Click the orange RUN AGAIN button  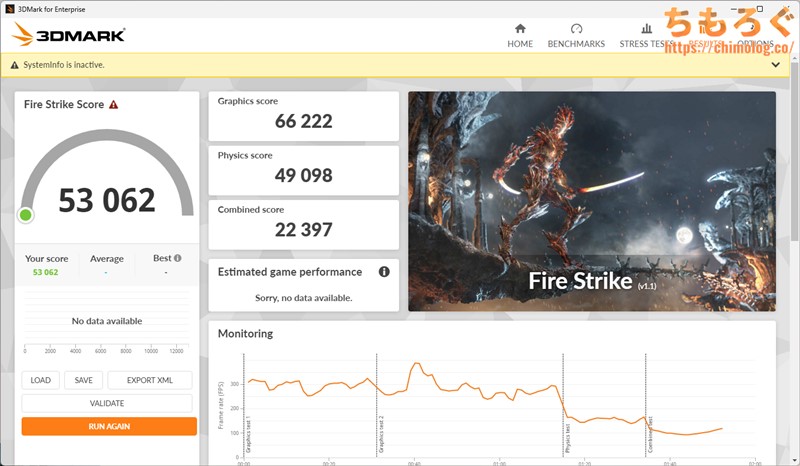pos(109,426)
